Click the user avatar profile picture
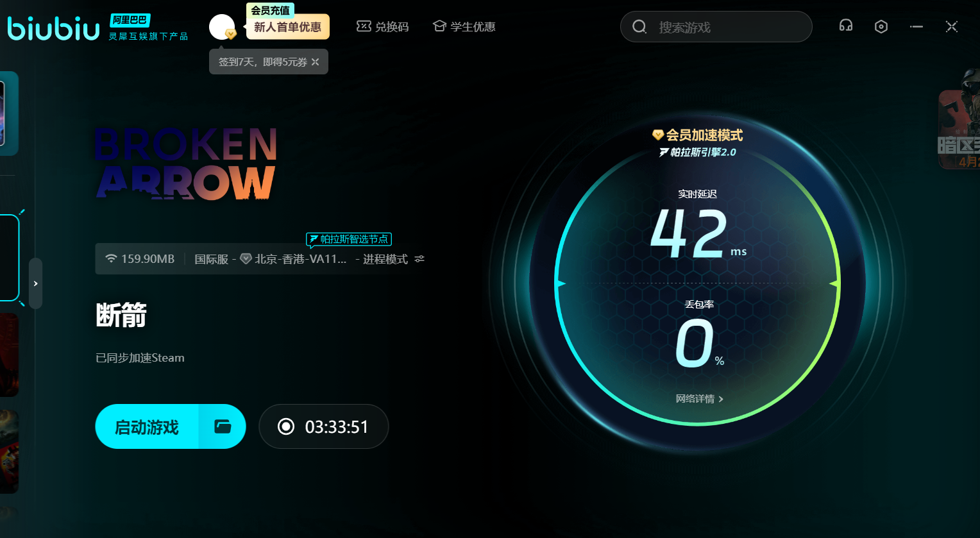Viewport: 980px width, 538px height. point(221,27)
